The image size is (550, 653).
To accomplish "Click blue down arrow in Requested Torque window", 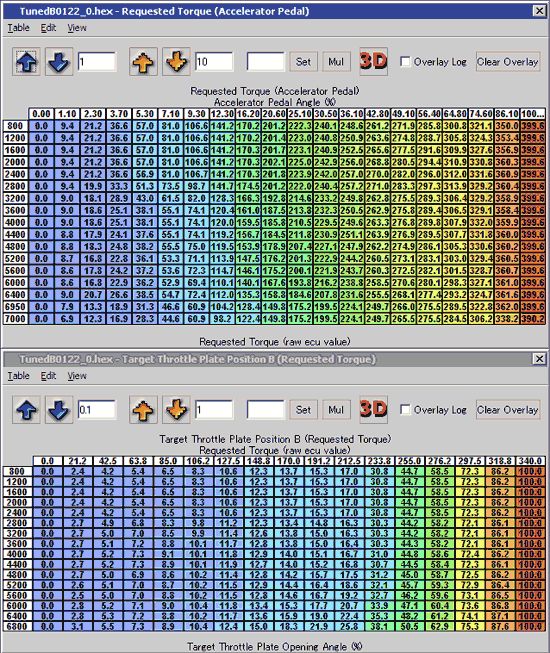I will tap(59, 62).
